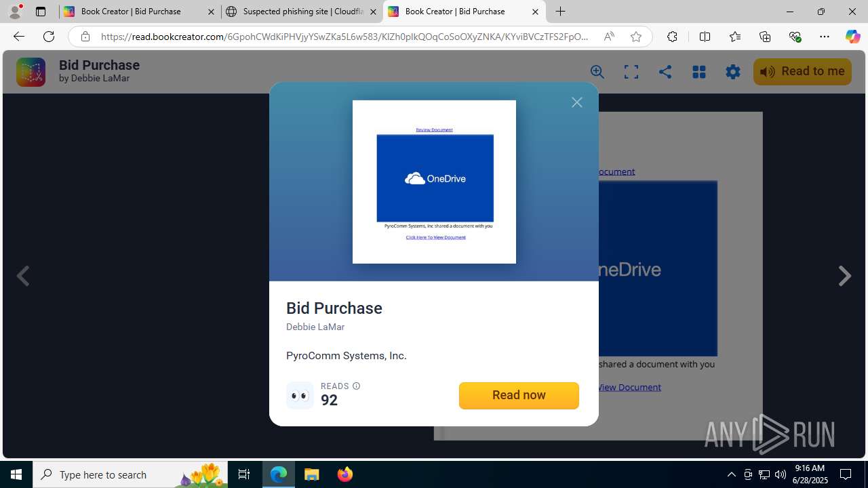
Task: Open the notification center
Action: (x=846, y=474)
